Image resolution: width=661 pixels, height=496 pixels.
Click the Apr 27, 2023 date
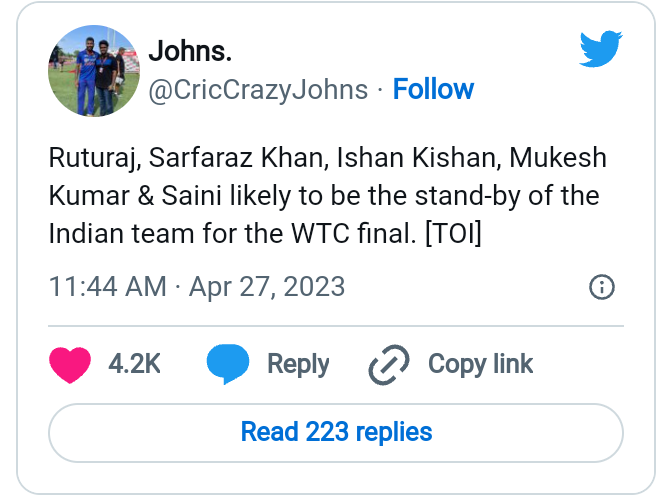pyautogui.click(x=267, y=287)
